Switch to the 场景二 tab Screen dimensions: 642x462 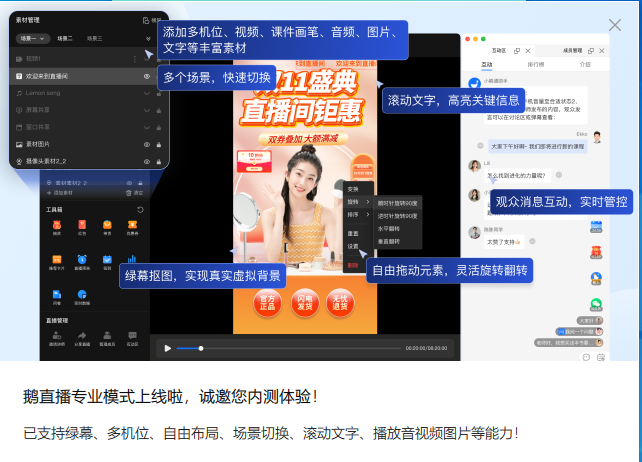[65, 38]
